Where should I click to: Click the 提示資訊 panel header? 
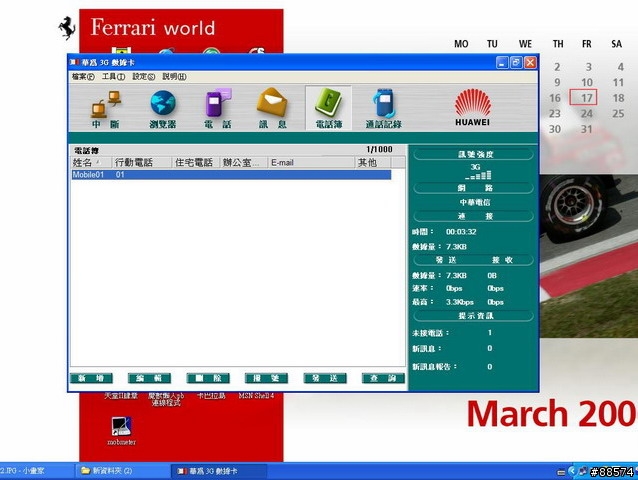pyautogui.click(x=474, y=316)
